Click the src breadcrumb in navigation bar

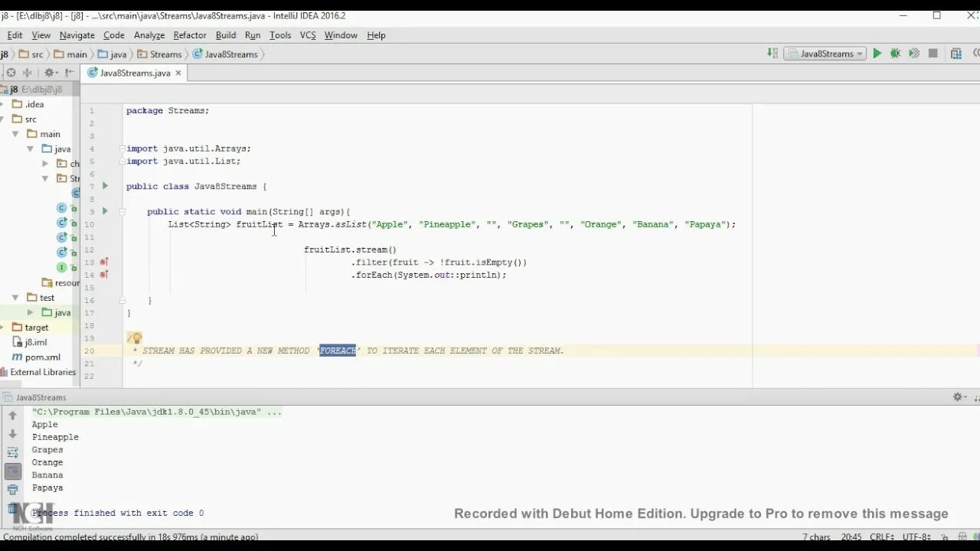click(x=31, y=54)
